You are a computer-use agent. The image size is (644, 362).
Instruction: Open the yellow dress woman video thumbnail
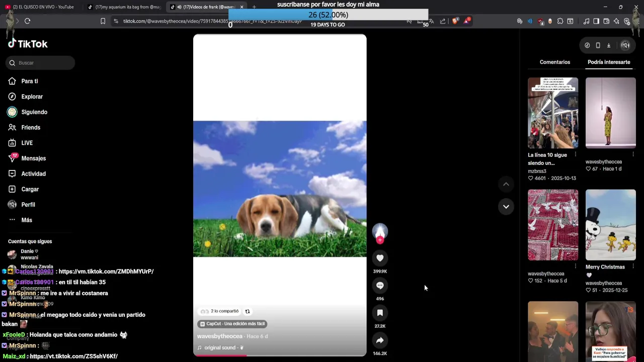click(x=611, y=113)
